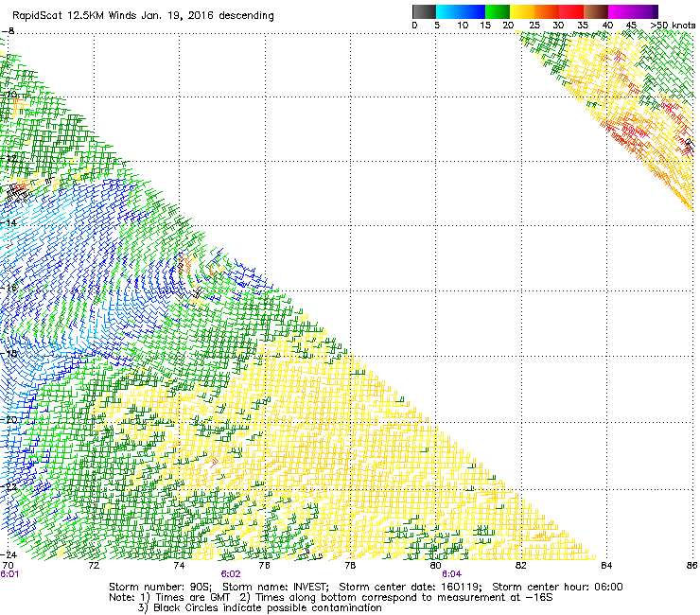Select the orange 25-30 knots legend segment
This screenshot has height=615, width=700.
(x=547, y=11)
